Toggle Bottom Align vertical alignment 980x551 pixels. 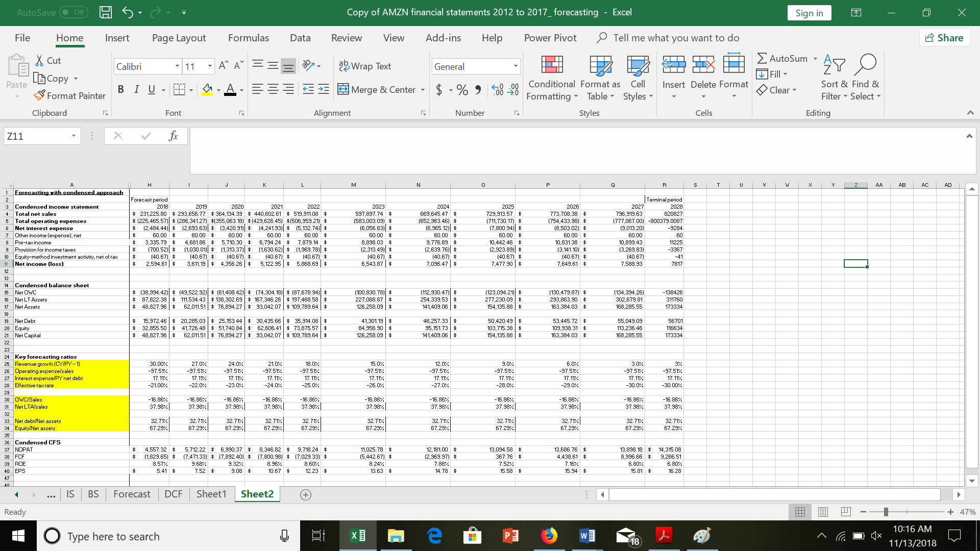pos(288,66)
